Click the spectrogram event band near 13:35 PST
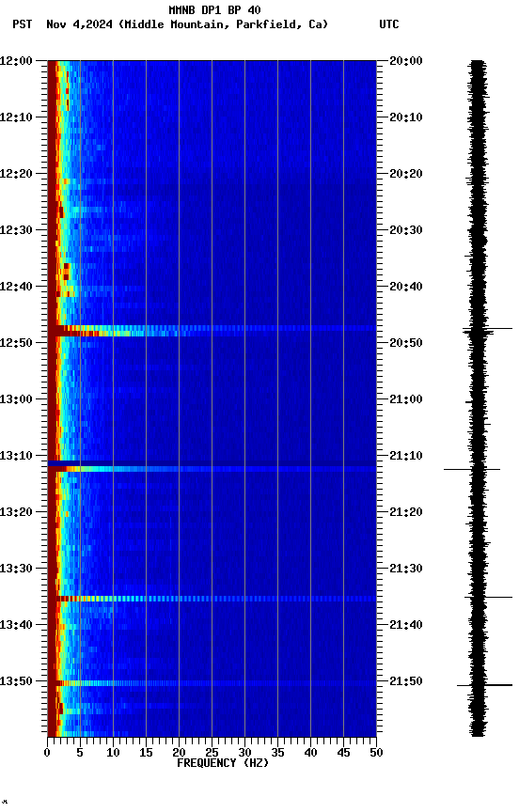The image size is (519, 812). point(212,599)
